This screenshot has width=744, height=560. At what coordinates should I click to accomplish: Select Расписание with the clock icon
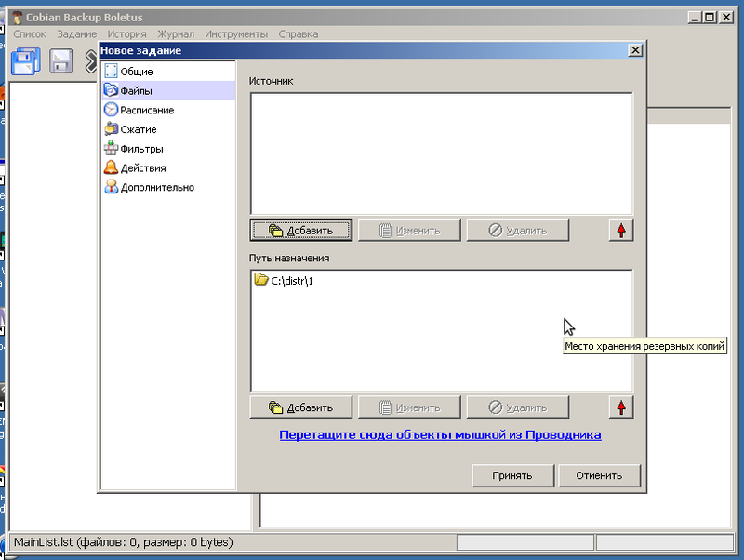(146, 110)
